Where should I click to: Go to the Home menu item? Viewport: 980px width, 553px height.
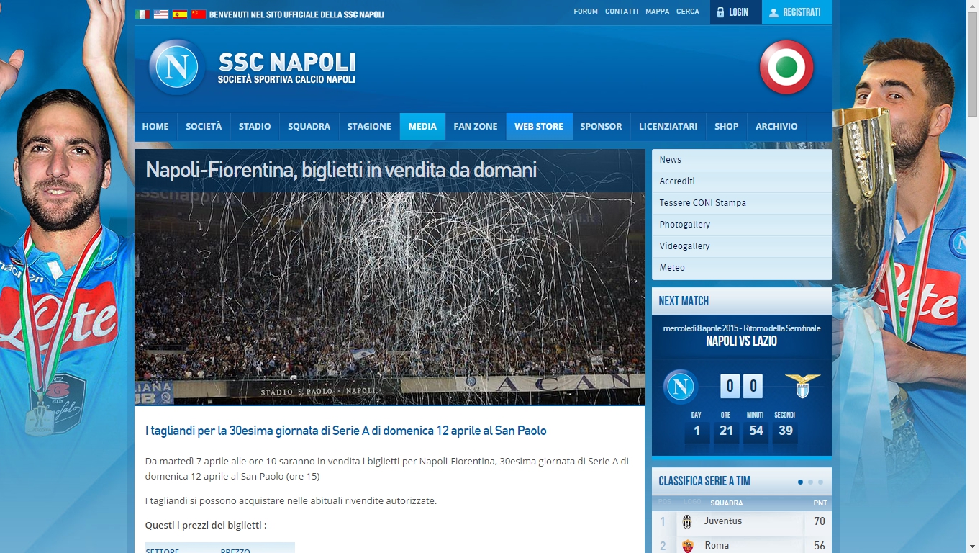[155, 127]
